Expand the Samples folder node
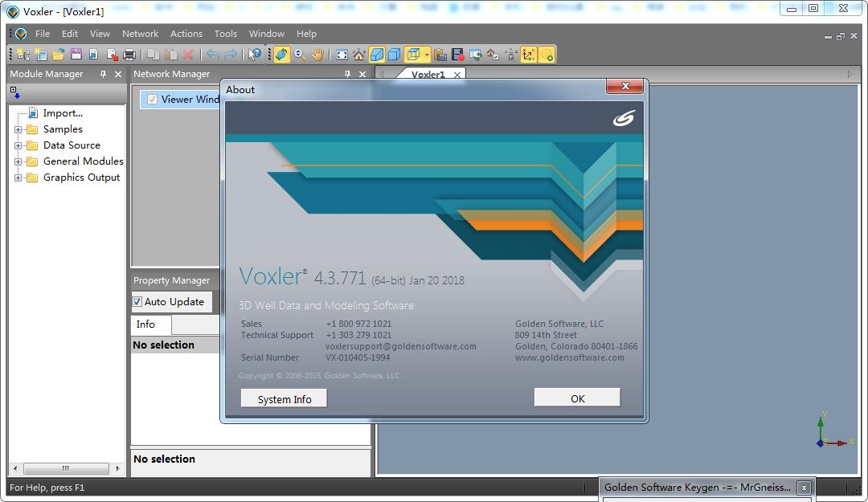The height and width of the screenshot is (502, 868). pos(18,129)
